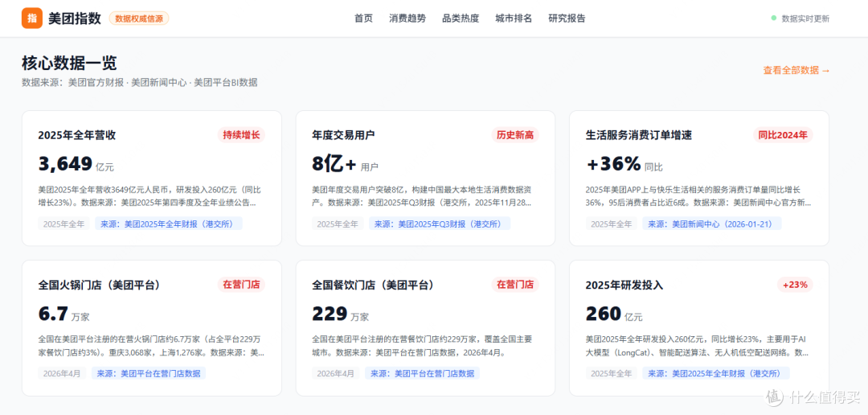Click the 3,649 亿元 value
Screen dimensions: 868x415
pyautogui.click(x=76, y=164)
